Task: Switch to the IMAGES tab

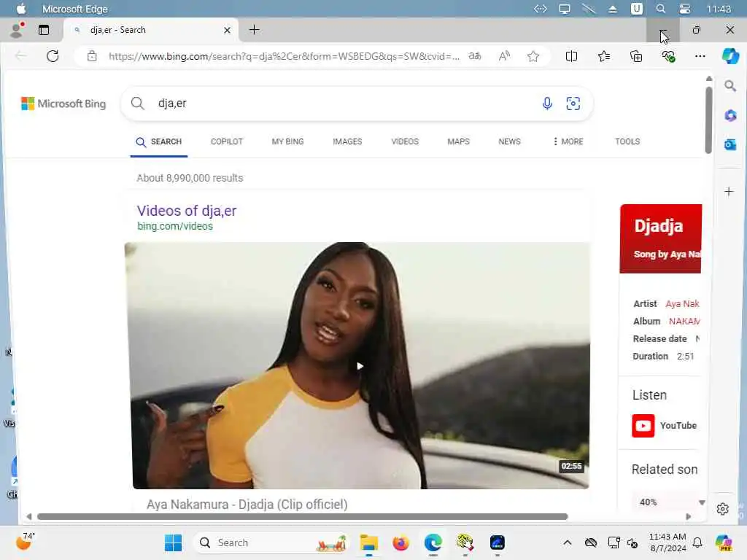Action: [347, 141]
